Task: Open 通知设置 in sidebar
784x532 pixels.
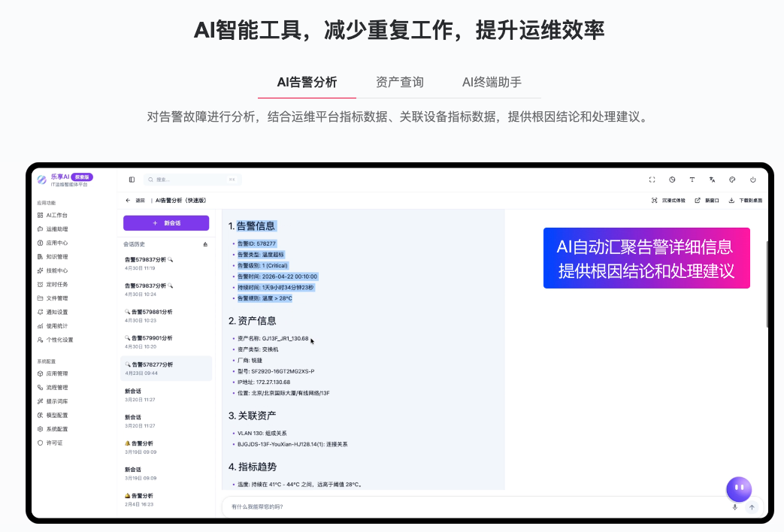Action: point(53,312)
